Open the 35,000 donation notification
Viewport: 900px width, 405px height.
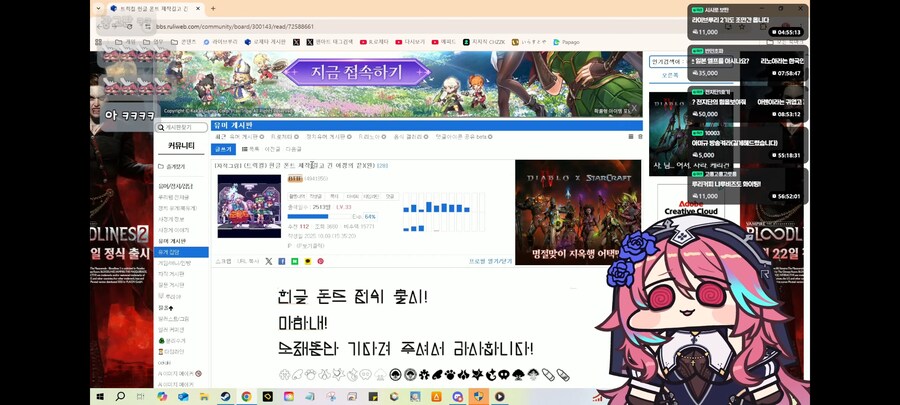coord(748,63)
